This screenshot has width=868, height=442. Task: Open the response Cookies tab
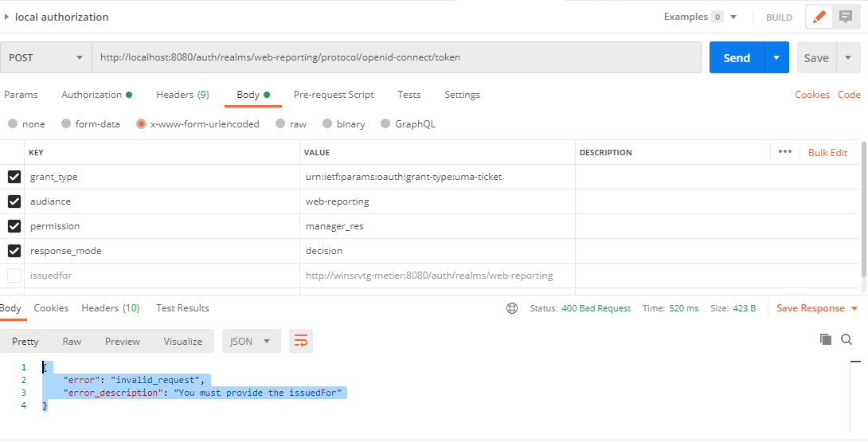pos(52,308)
